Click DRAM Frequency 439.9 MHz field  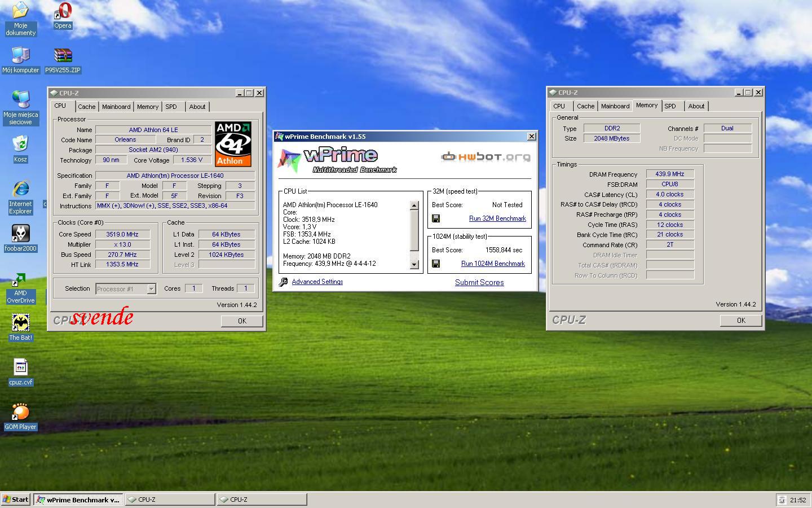[670, 174]
